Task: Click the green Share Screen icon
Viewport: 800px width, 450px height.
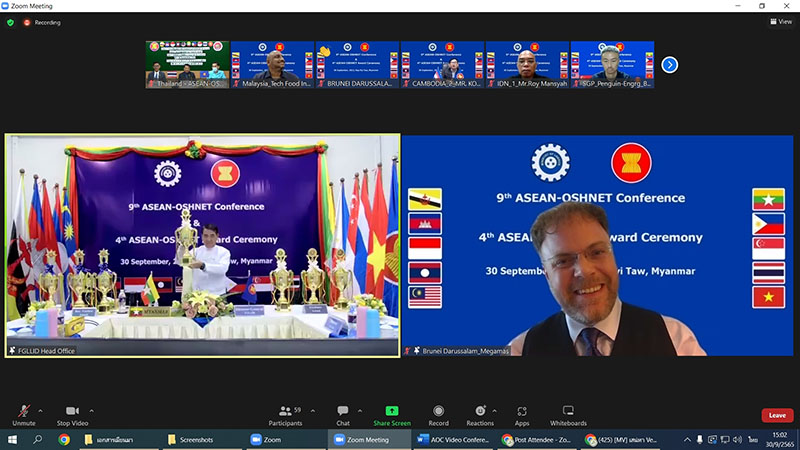Action: click(x=392, y=410)
